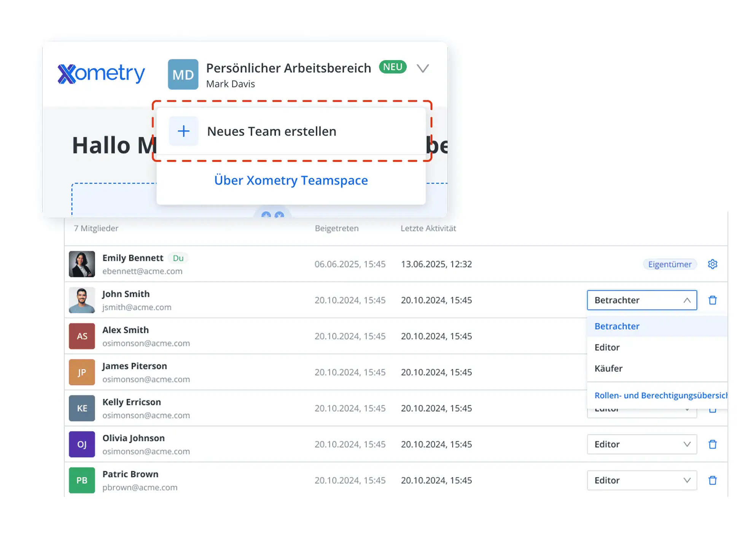The height and width of the screenshot is (533, 756).
Task: Click email jsmith@acme.com
Action: click(x=137, y=307)
